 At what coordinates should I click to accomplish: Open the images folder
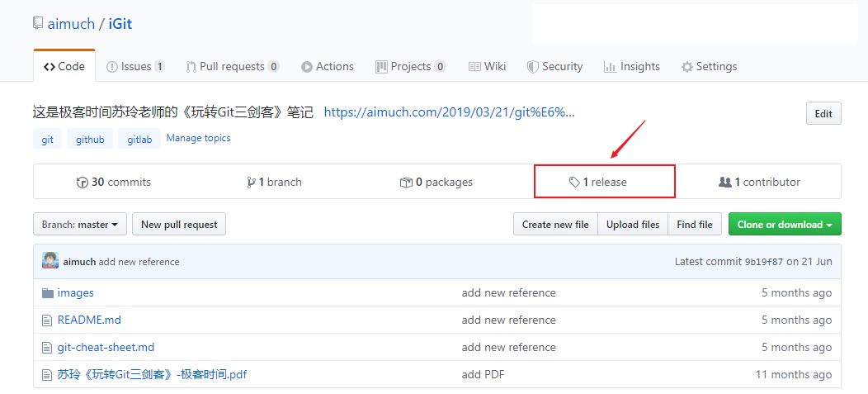click(76, 292)
